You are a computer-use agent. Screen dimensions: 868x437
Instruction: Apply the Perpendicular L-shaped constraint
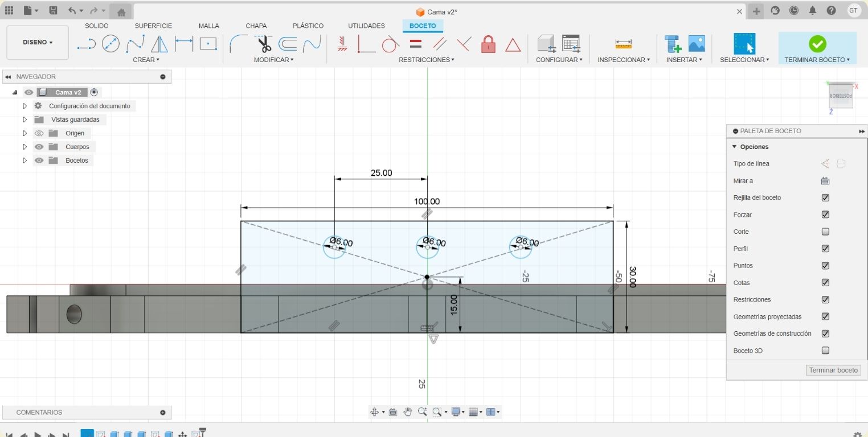click(366, 44)
